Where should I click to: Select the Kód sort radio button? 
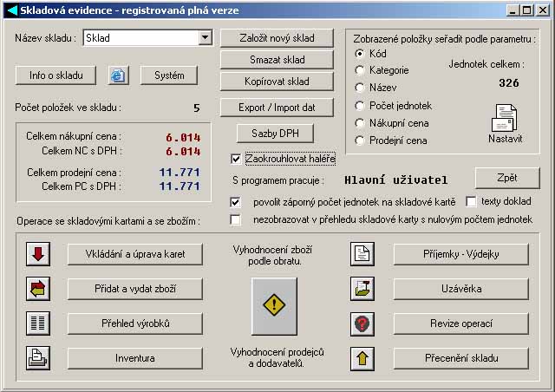click(x=360, y=54)
